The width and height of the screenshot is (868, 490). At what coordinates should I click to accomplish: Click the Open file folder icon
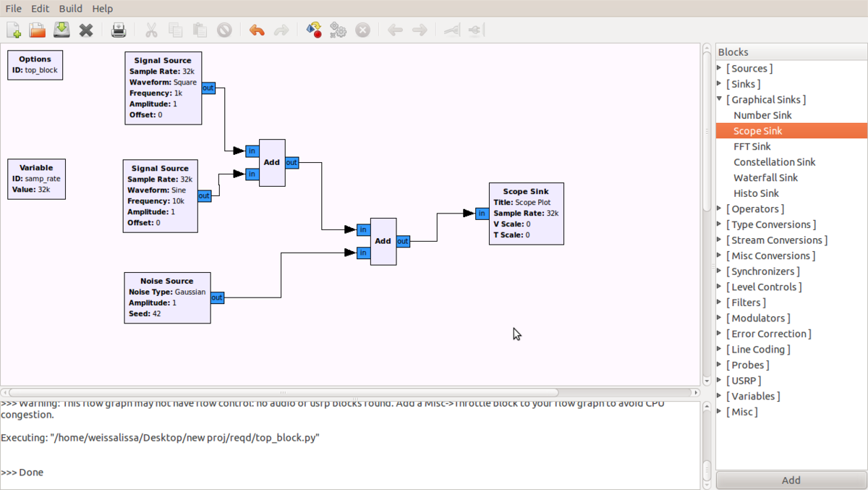[37, 30]
